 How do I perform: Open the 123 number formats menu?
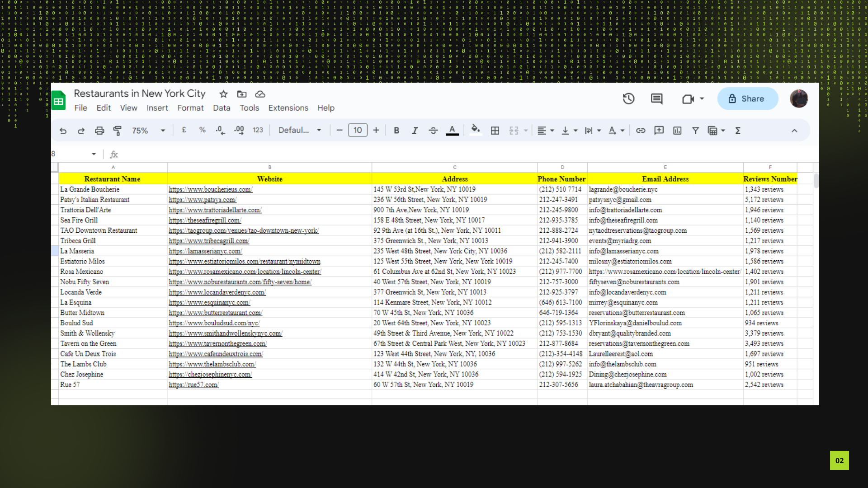(x=258, y=130)
